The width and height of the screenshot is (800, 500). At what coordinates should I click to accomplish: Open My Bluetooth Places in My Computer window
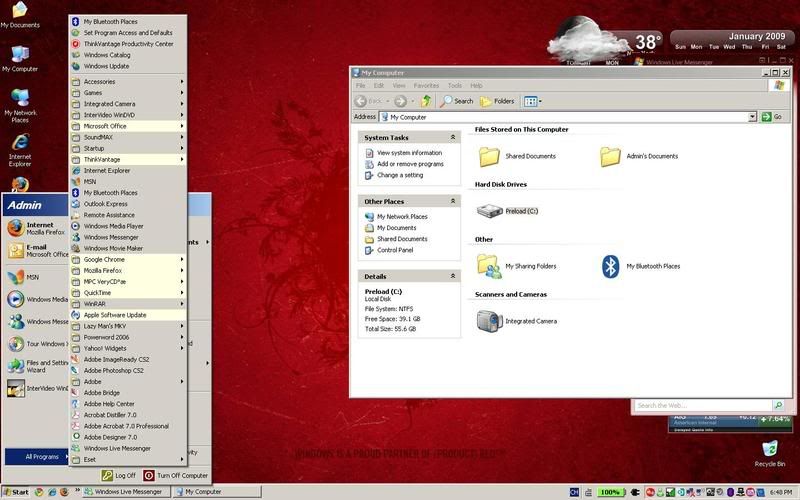[641, 266]
